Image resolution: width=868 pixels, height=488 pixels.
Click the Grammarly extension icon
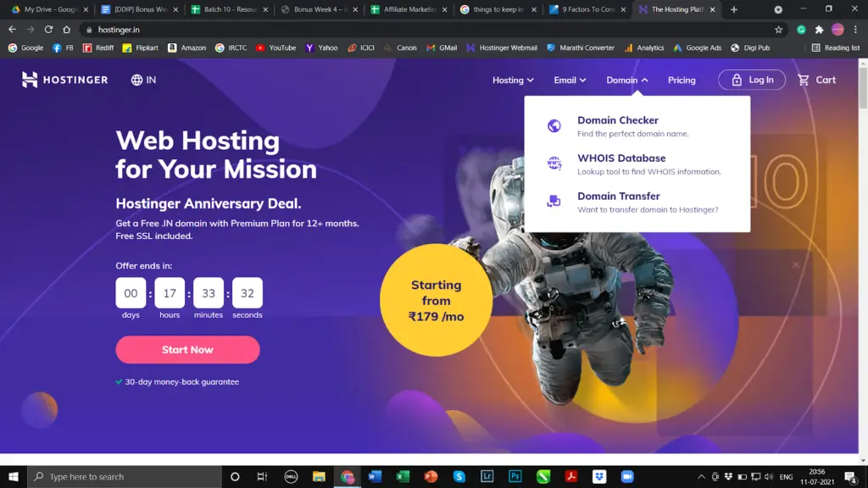pos(801,30)
